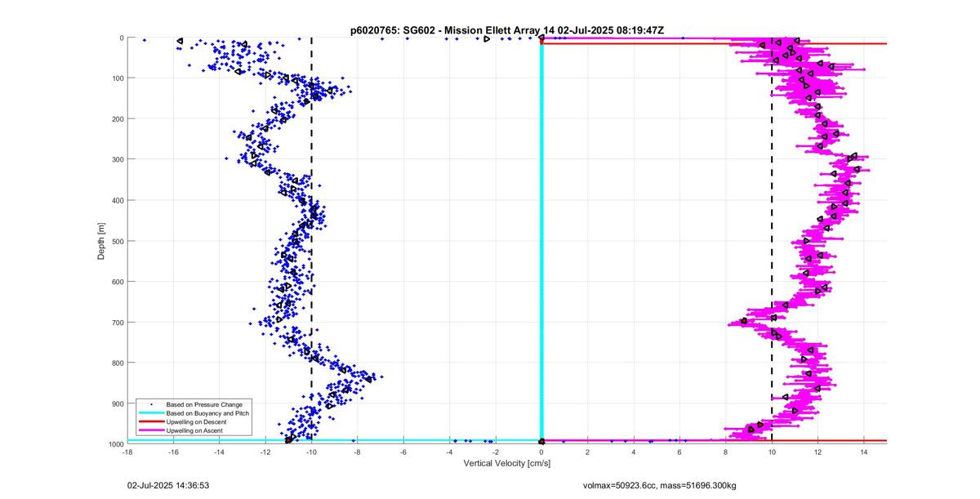The image size is (980, 499).
Task: Click the x-axis tick label -18
Action: tap(127, 451)
